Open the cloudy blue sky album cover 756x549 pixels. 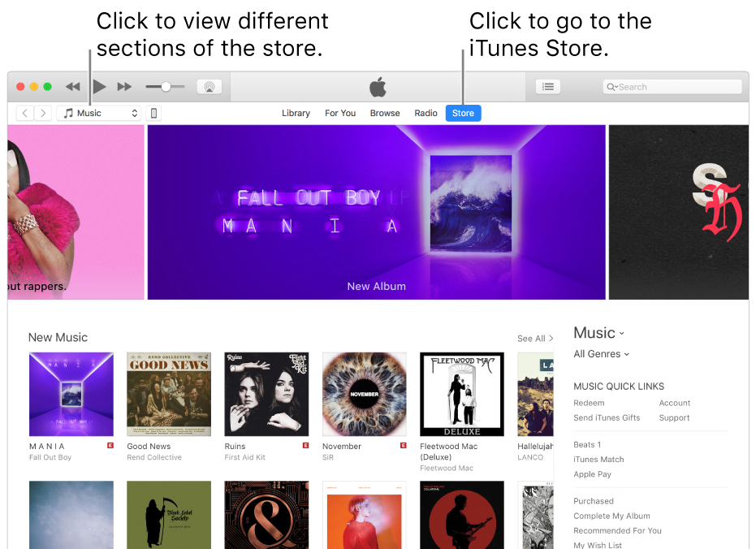click(x=71, y=515)
